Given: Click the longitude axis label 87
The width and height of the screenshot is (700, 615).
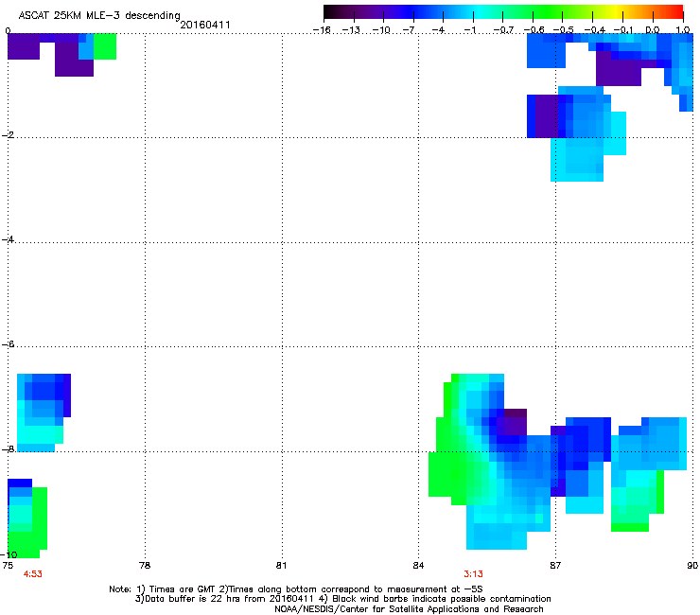Looking at the screenshot, I should (x=555, y=566).
